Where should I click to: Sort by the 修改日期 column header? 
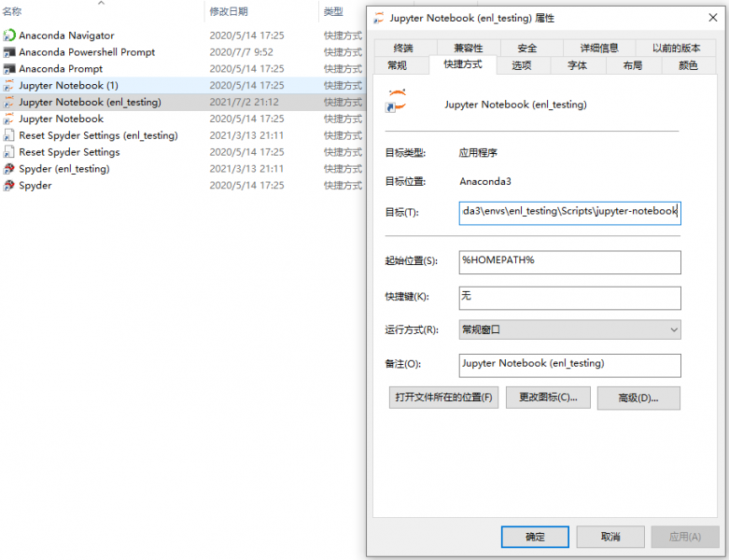tap(229, 11)
